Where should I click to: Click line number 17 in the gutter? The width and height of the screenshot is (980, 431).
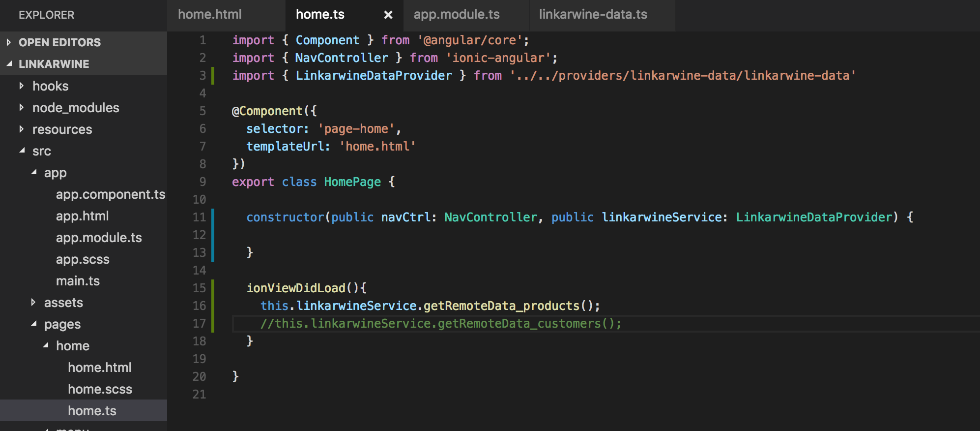pos(199,324)
